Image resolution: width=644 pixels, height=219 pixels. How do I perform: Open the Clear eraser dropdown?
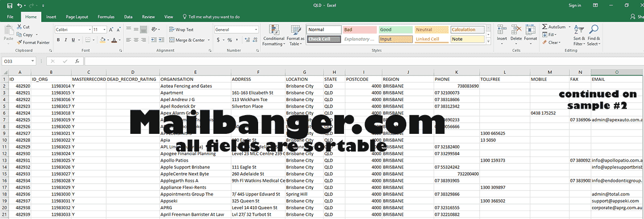coord(552,42)
